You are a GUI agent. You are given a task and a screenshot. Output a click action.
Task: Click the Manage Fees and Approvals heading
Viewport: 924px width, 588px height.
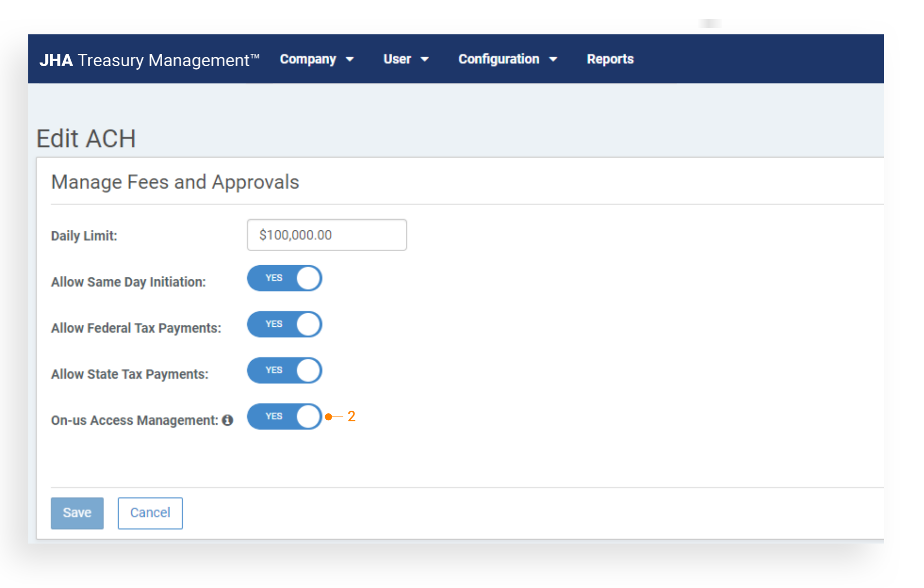click(x=175, y=182)
